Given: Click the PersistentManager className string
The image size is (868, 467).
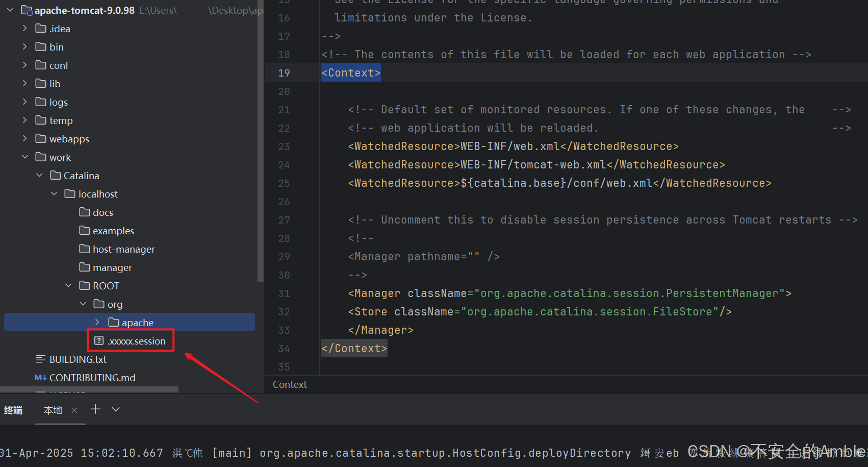Looking at the screenshot, I should pos(629,293).
